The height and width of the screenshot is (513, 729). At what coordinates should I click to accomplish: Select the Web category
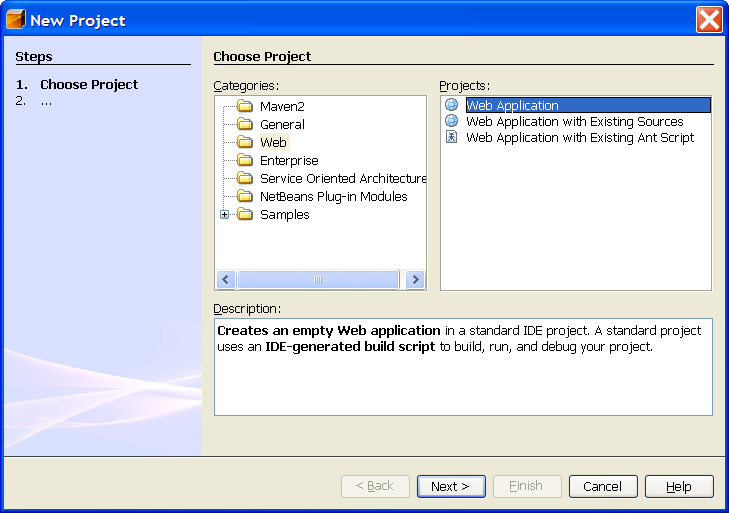click(273, 142)
